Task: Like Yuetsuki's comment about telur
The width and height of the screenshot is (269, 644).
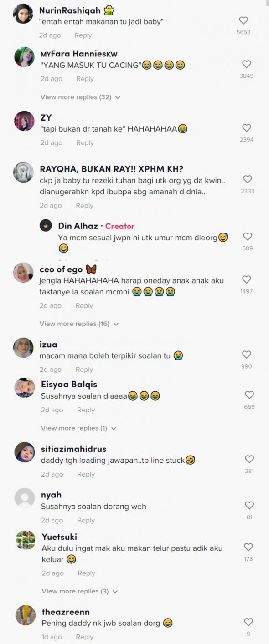Action: pyautogui.click(x=249, y=547)
